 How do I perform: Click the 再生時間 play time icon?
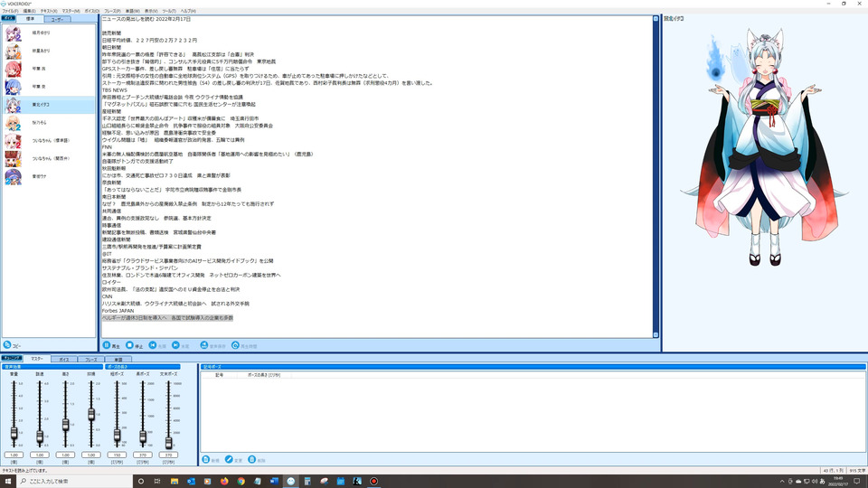235,345
